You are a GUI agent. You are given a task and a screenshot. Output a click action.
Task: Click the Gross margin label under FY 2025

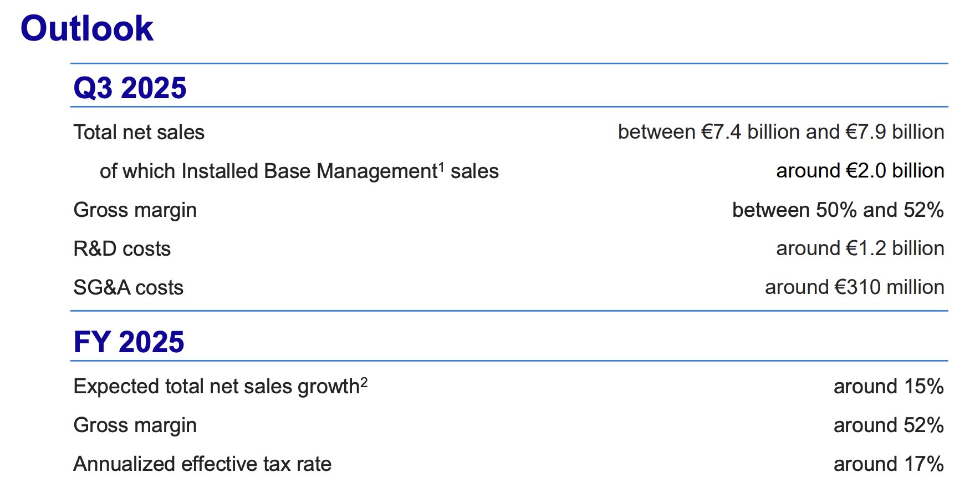point(135,425)
